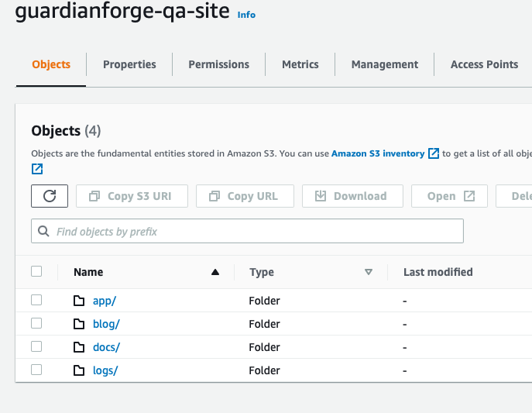Image resolution: width=532 pixels, height=413 pixels.
Task: Click the external link icon beside Amazon S3 inventory
Action: tap(434, 153)
